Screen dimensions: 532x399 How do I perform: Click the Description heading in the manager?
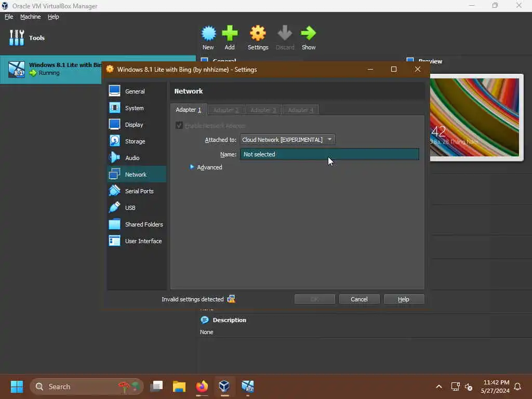(229, 320)
